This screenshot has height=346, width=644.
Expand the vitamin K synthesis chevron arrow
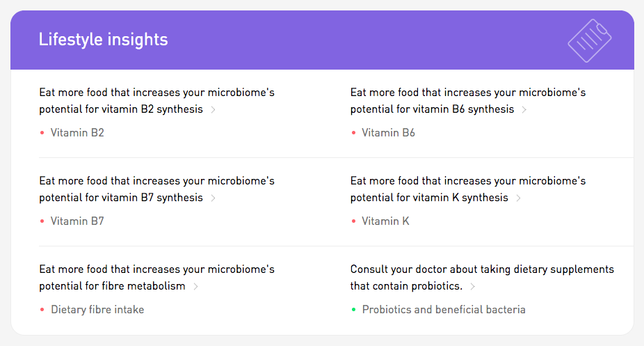[518, 198]
